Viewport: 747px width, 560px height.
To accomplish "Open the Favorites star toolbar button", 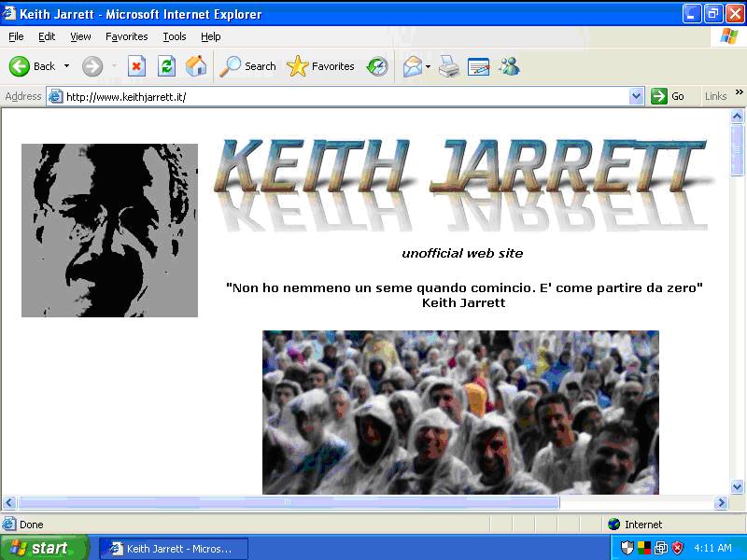I will [320, 66].
